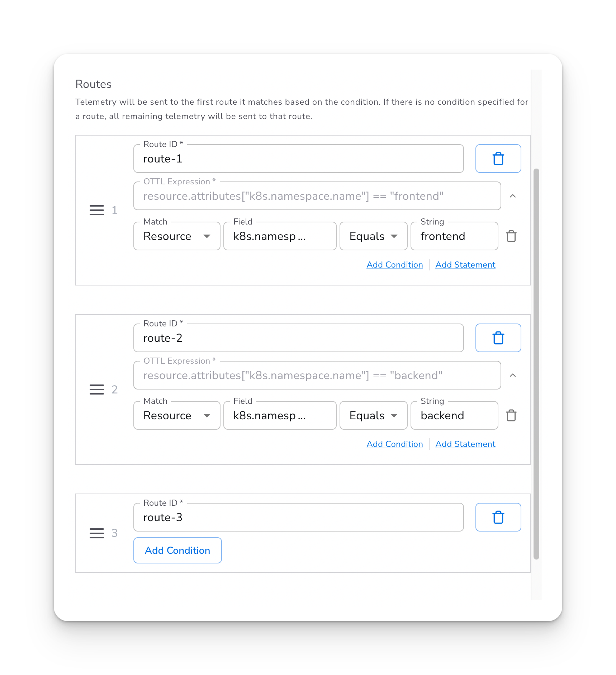Open the Equals operator dropdown in route-2
Viewport: 616px width, 675px height.
[x=373, y=416]
